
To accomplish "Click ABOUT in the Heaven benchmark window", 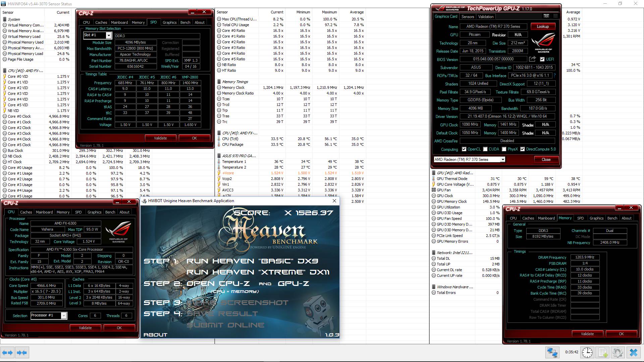I will [x=155, y=335].
